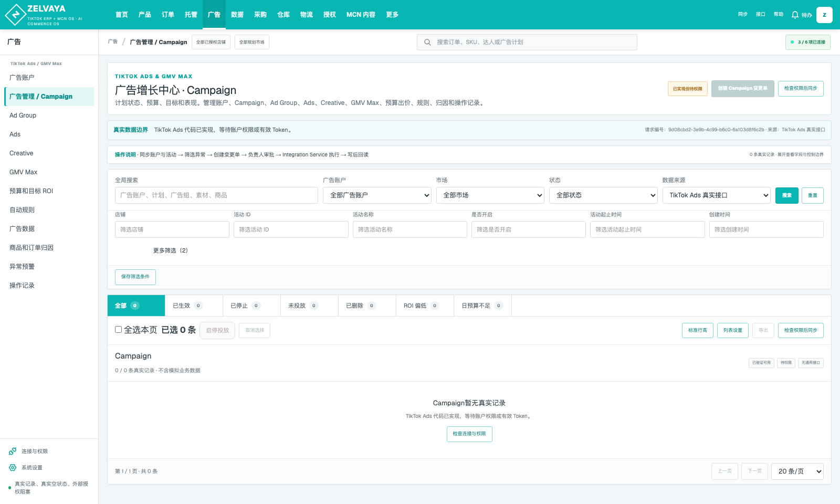The width and height of the screenshot is (840, 504).
Task: Click the 已实现但待权限 badge
Action: 688,89
